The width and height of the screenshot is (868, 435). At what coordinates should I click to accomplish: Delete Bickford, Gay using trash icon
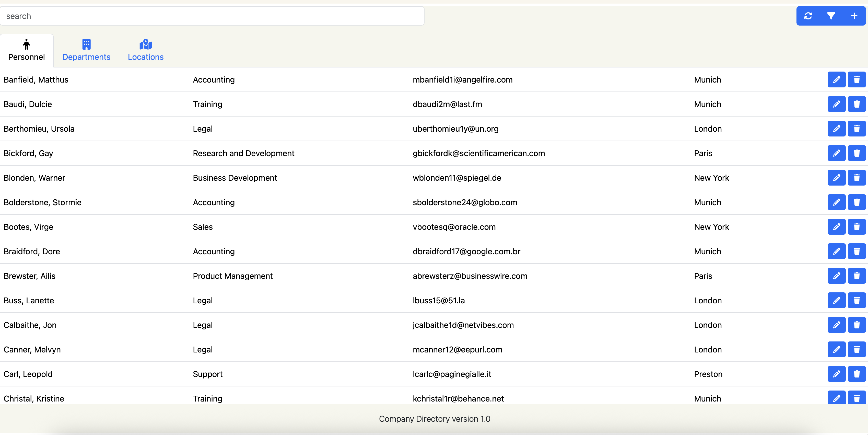857,153
